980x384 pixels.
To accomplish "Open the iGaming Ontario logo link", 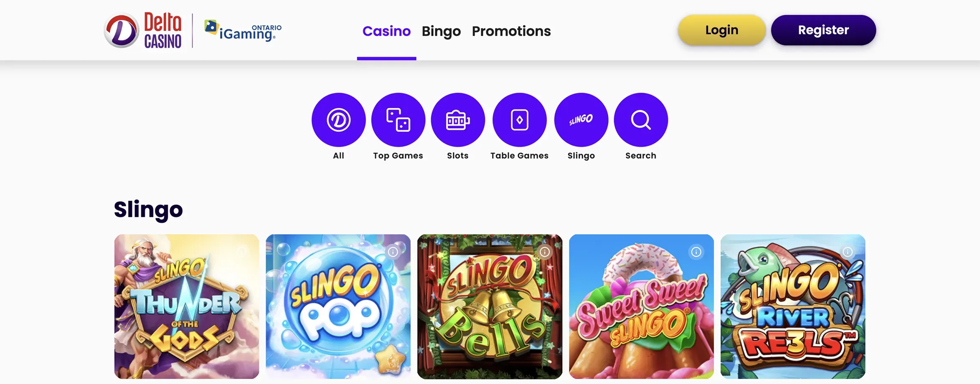I will [243, 31].
